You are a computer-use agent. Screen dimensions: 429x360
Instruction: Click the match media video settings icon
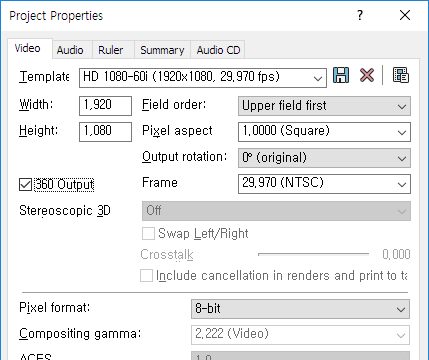[400, 75]
